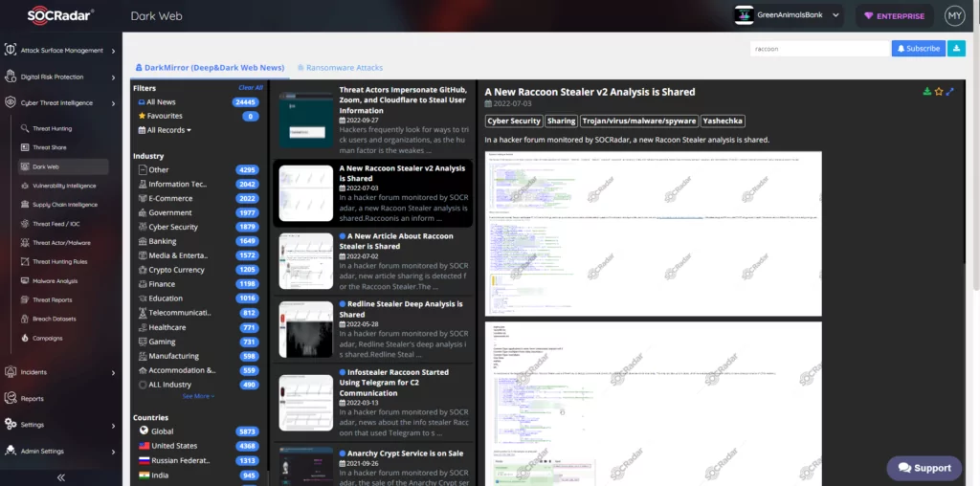Click the SOCRadar logo
The width and height of the screenshot is (980, 486).
tap(61, 15)
